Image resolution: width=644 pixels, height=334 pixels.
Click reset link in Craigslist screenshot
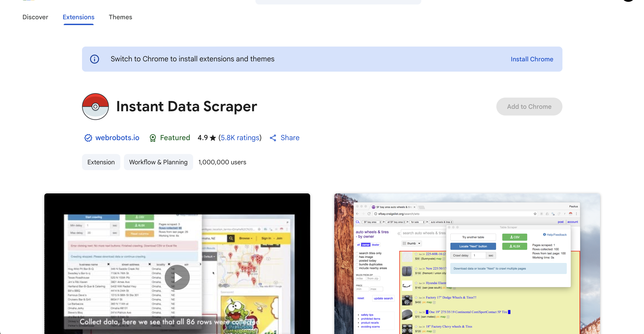[x=361, y=298]
